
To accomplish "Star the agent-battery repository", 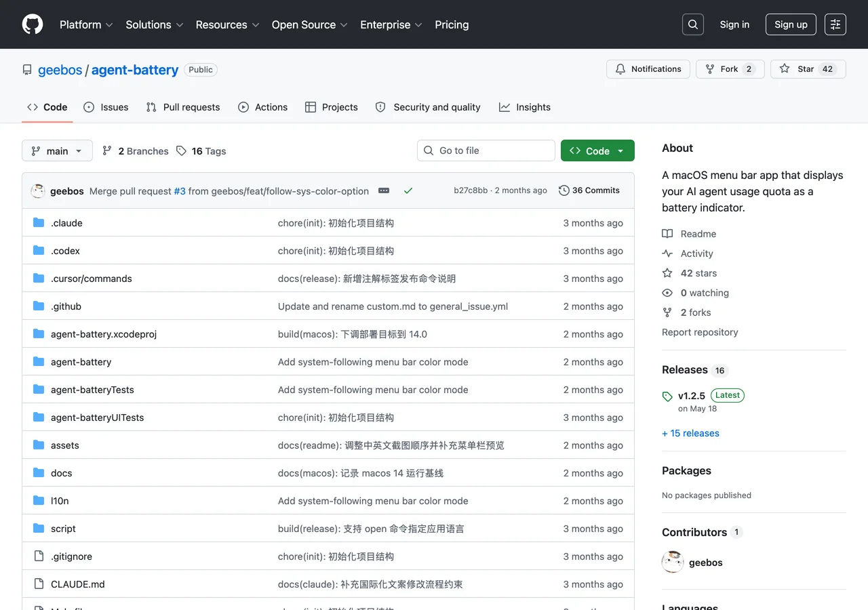I will point(808,69).
